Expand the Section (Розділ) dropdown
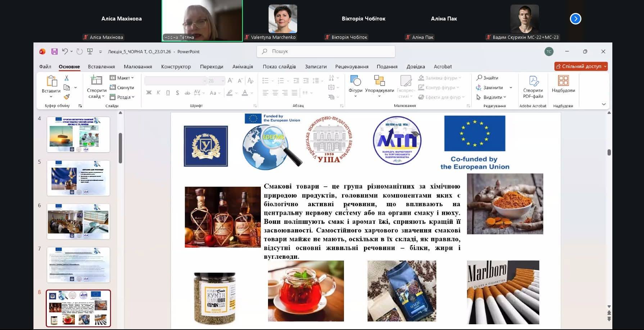This screenshot has width=644, height=330. 122,97
